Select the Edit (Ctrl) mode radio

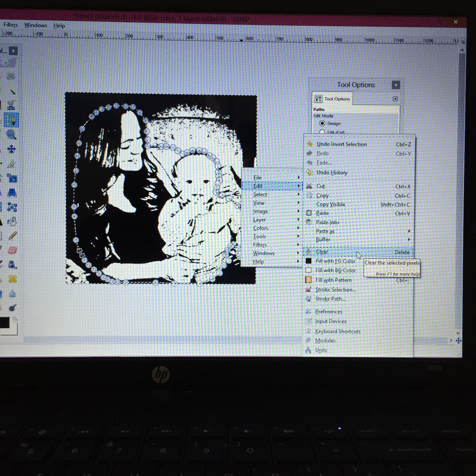(x=322, y=132)
